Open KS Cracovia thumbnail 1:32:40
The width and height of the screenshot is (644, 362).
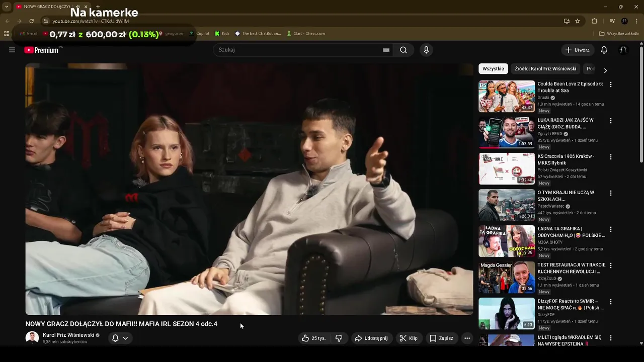click(507, 168)
